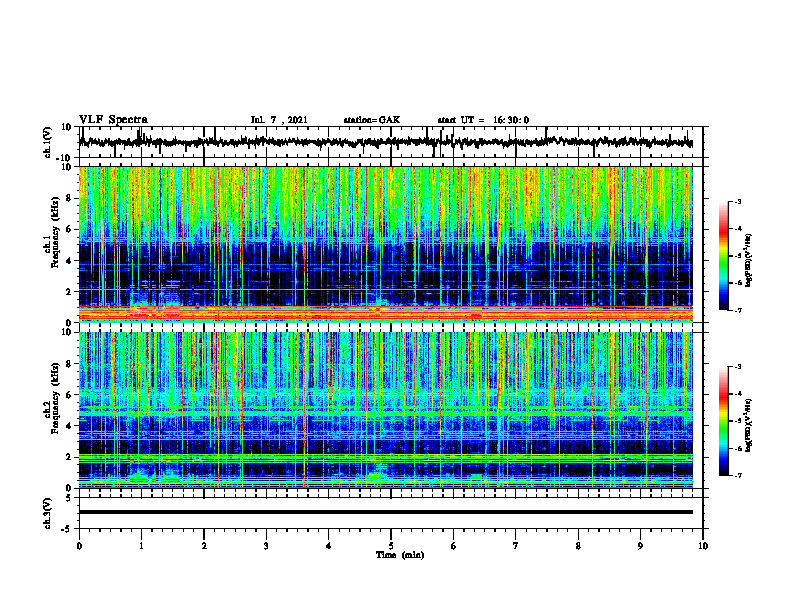This screenshot has width=792, height=612.
Task: Click time axis tick label '3'
Action: (x=266, y=546)
